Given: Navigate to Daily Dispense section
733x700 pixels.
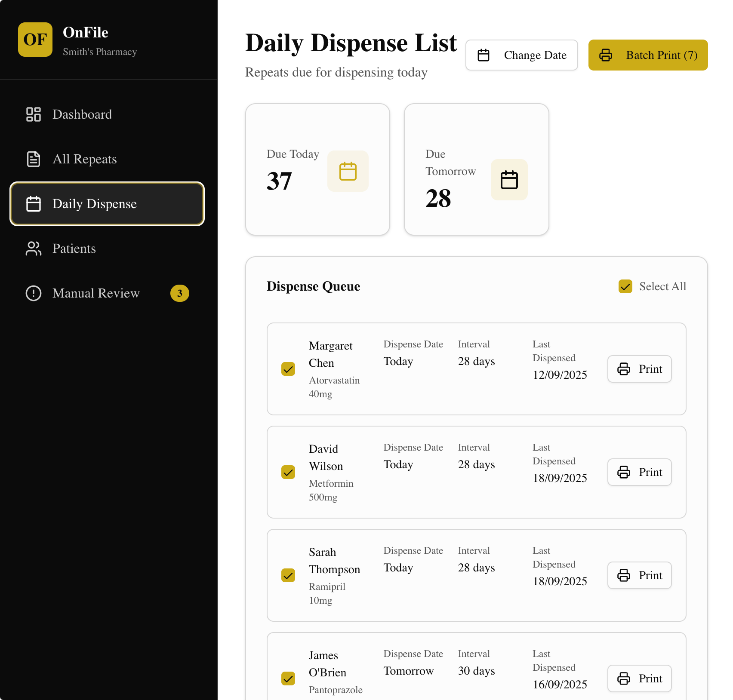Looking at the screenshot, I should pos(107,204).
